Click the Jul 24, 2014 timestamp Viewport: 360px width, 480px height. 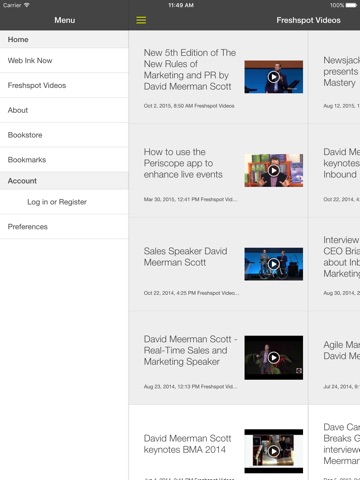341,387
